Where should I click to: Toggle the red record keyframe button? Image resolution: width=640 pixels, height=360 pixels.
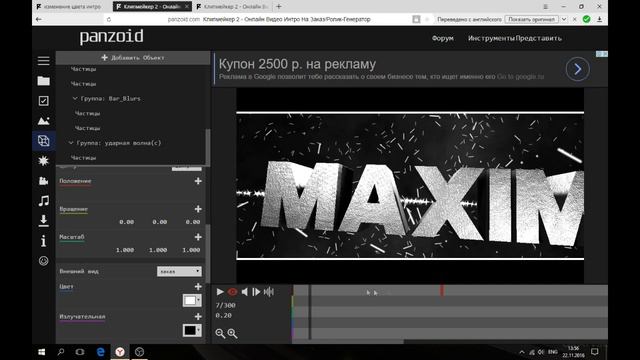point(232,292)
